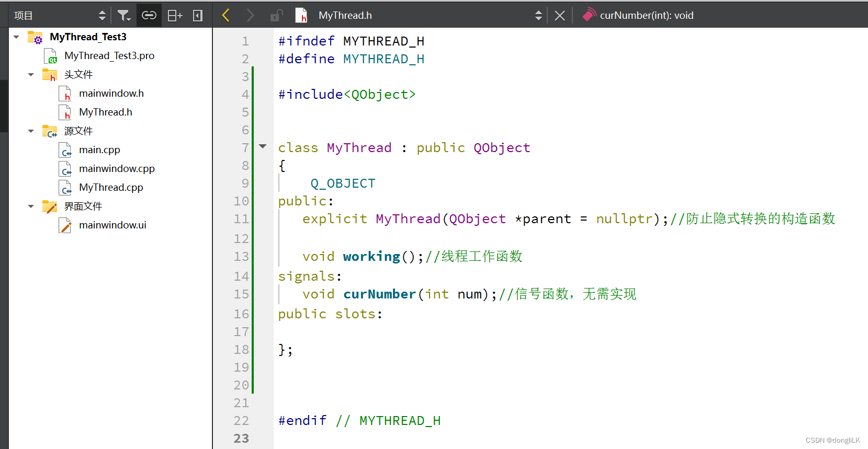Go forward with the right arrow
This screenshot has height=449, width=868.
(x=250, y=16)
